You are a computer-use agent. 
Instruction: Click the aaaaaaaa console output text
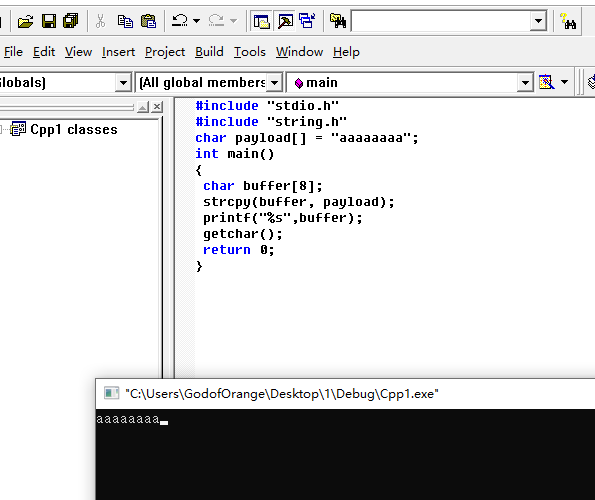tap(128, 419)
